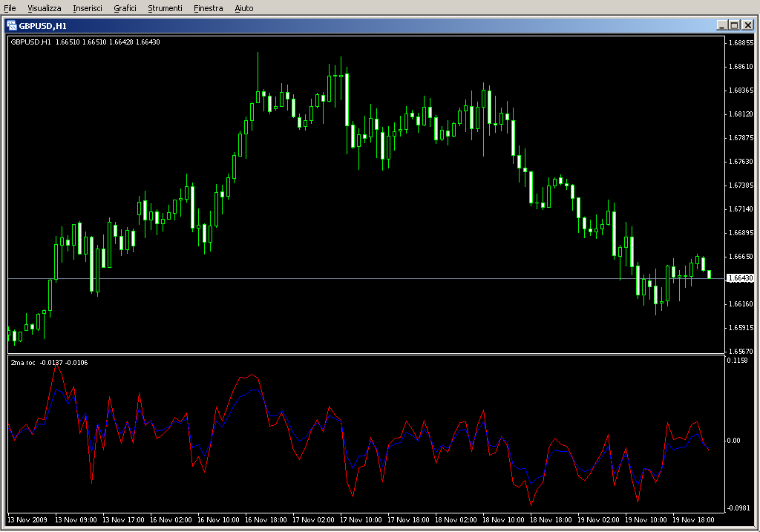Click the 0.1158 indicator scale value
This screenshot has height=532, width=760.
737,360
